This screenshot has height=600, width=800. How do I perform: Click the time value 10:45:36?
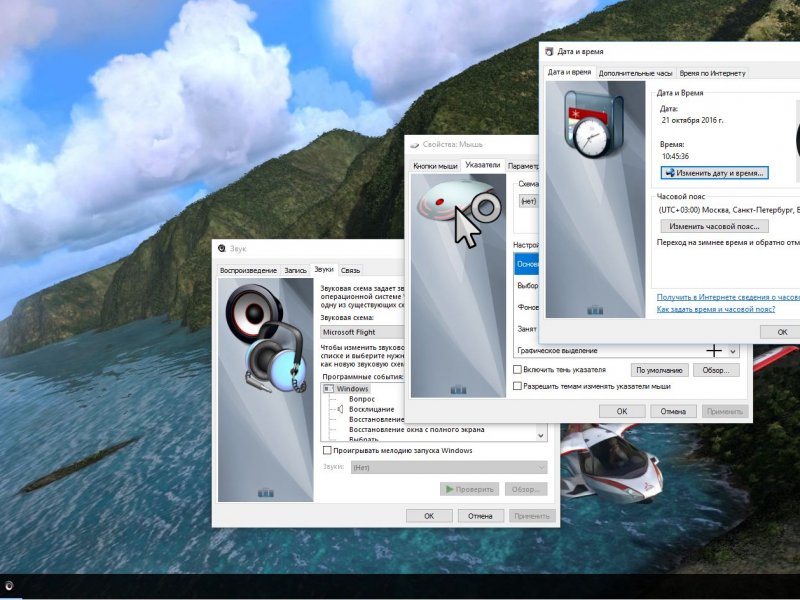pos(675,156)
